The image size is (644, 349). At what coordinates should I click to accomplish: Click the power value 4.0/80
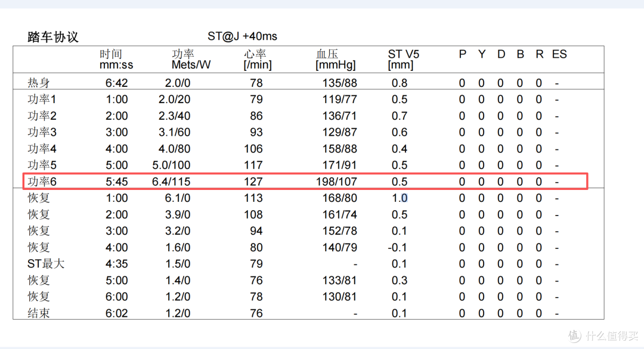click(175, 149)
